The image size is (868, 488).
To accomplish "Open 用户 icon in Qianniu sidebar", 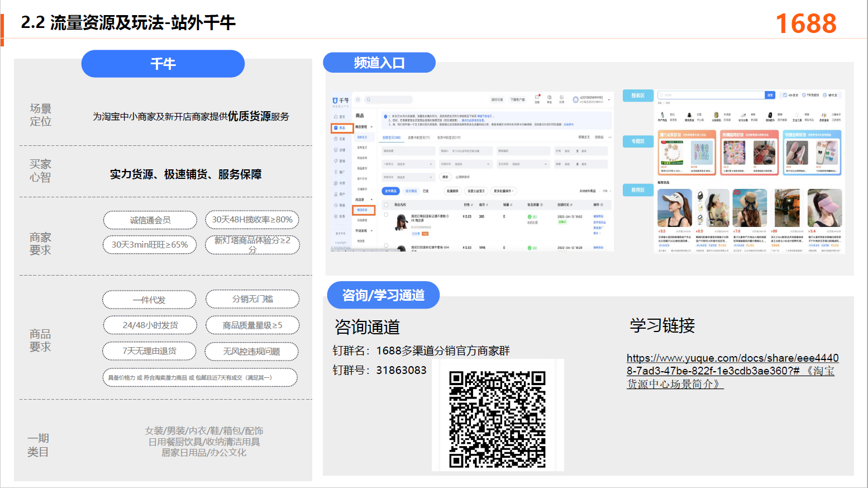I will (x=336, y=194).
